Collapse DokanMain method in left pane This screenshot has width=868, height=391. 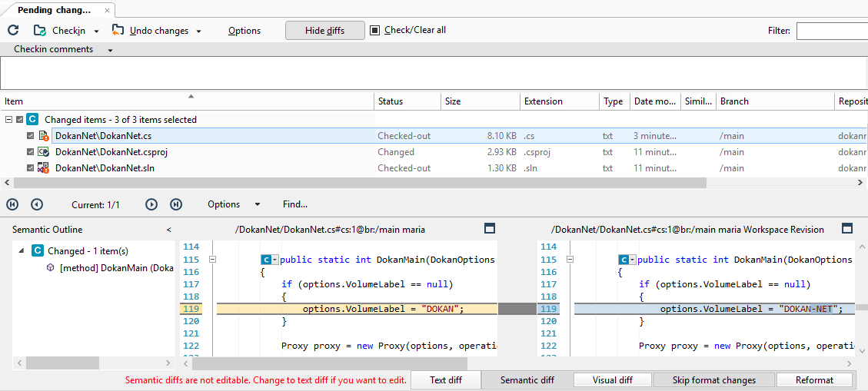(x=212, y=260)
